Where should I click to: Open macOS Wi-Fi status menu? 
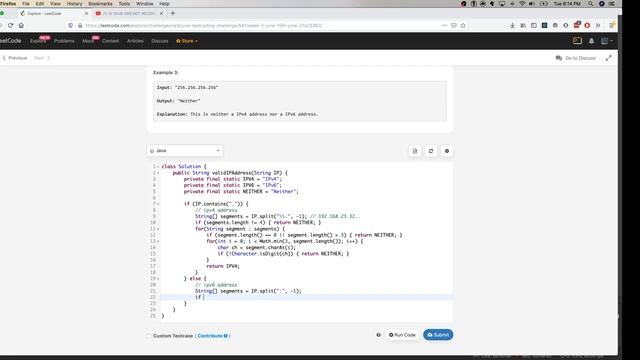522,4
